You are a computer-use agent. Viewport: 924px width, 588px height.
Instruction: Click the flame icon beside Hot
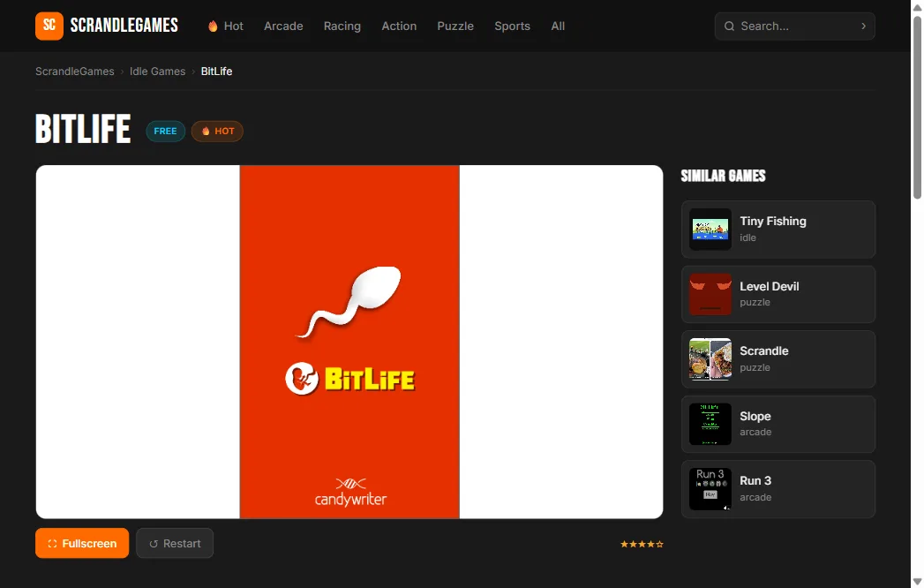[213, 26]
